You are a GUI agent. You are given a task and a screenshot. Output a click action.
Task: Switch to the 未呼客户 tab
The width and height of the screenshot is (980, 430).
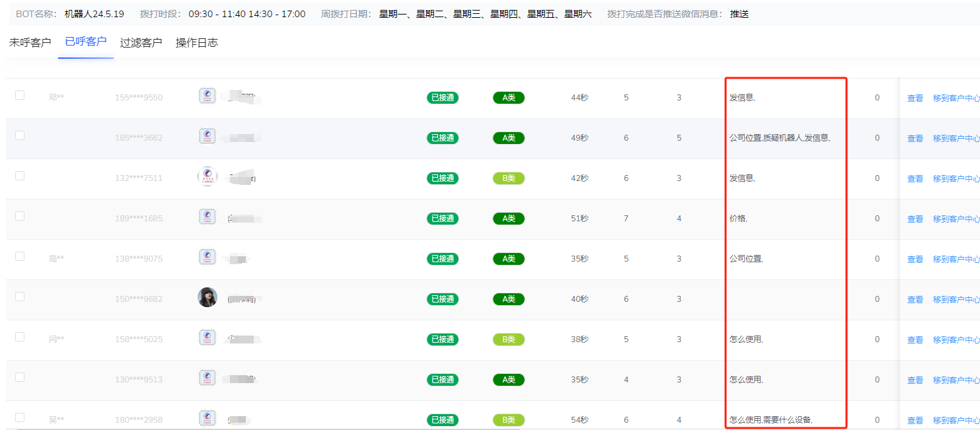[30, 42]
